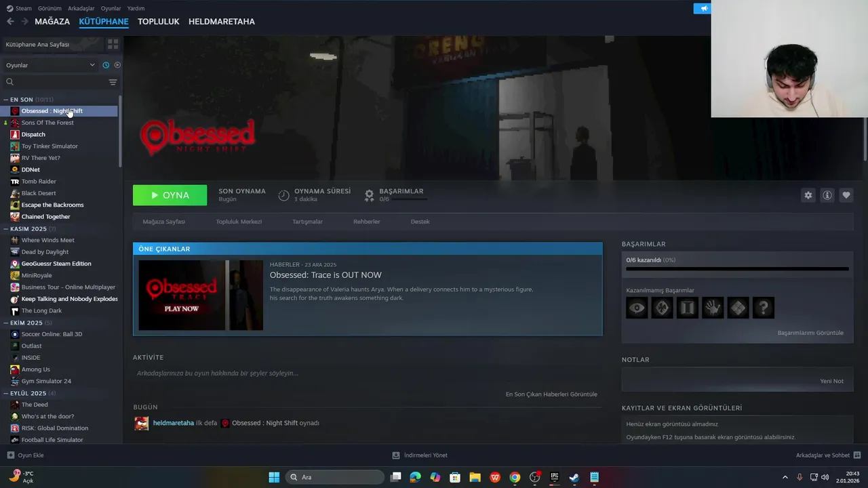
Task: Click the back navigation arrow
Action: (x=10, y=22)
